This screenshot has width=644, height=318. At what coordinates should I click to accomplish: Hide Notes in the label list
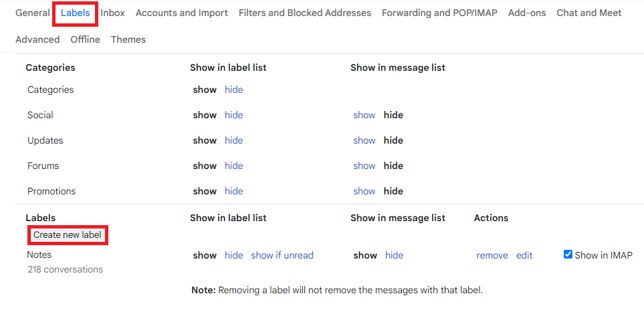click(x=234, y=255)
